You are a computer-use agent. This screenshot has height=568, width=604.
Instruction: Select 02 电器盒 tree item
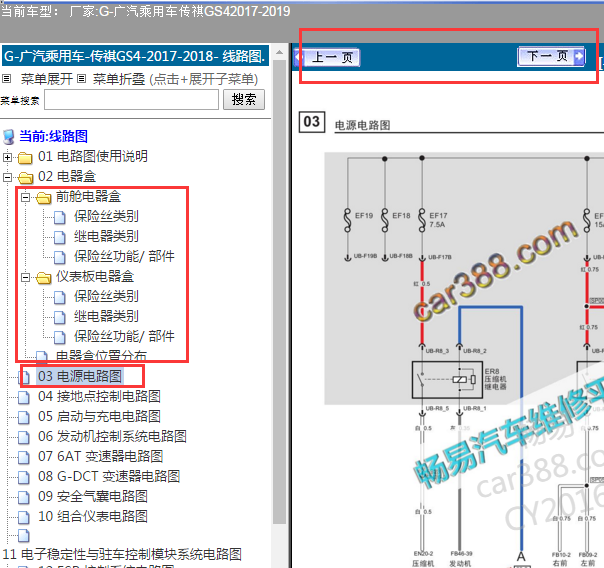(x=67, y=176)
